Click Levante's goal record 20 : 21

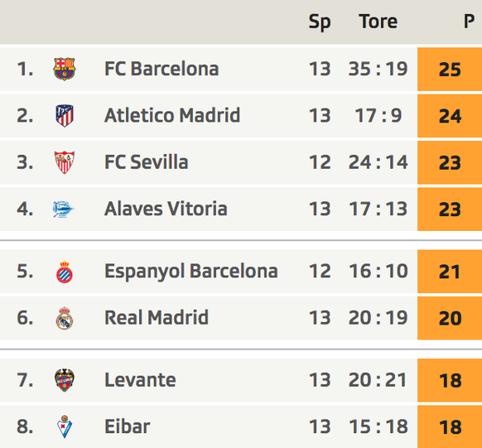point(378,380)
